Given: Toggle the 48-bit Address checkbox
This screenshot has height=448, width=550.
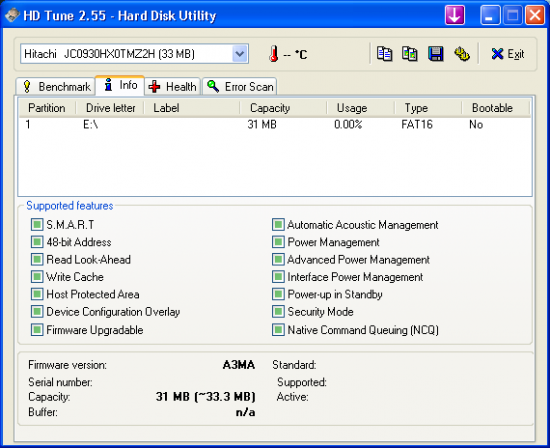Looking at the screenshot, I should pos(37,242).
